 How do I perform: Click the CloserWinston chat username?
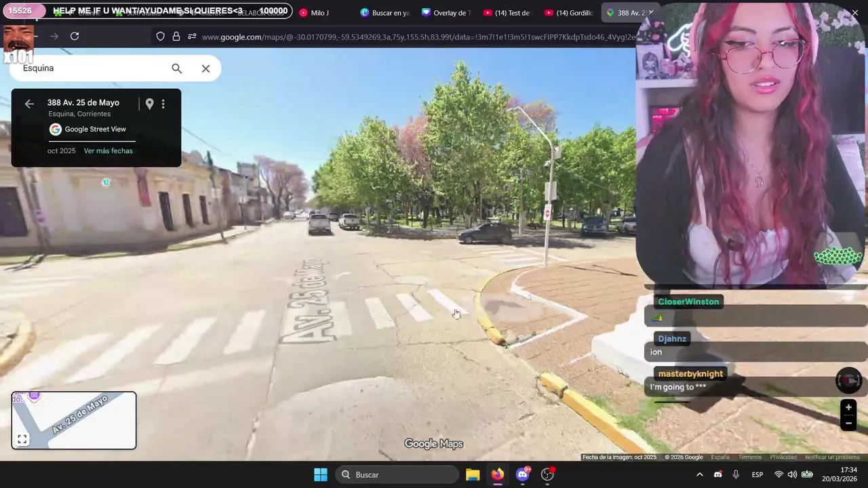(688, 302)
